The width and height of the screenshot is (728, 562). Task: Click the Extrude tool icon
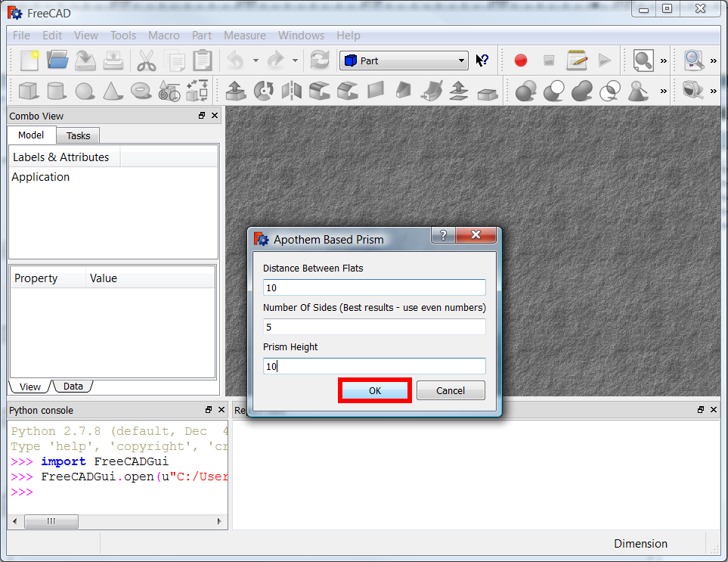pyautogui.click(x=236, y=91)
